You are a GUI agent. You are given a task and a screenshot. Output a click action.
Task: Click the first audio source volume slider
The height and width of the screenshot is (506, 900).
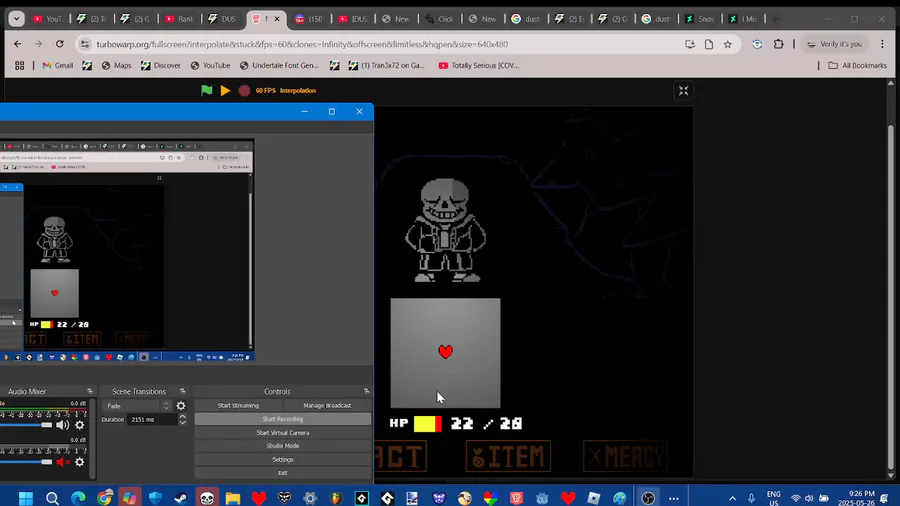[x=26, y=425]
